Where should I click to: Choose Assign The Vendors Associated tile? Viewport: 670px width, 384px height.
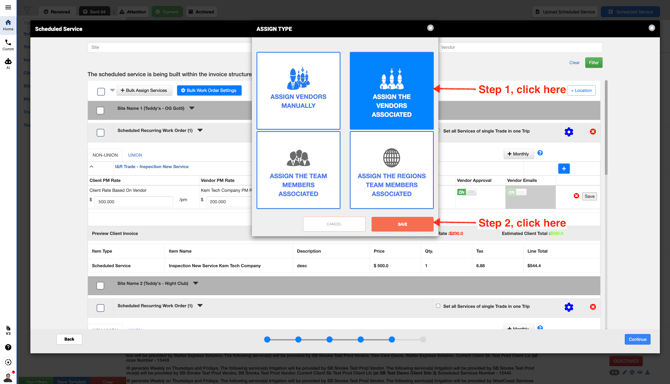click(x=391, y=91)
